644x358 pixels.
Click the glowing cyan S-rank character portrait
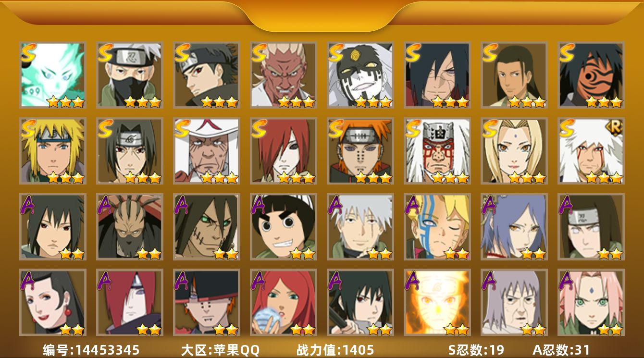[53, 74]
